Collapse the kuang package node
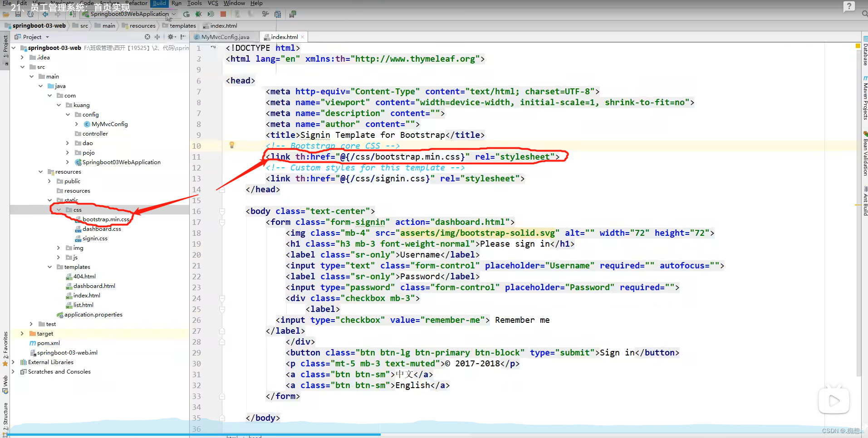Image resolution: width=868 pixels, height=438 pixels. click(59, 105)
